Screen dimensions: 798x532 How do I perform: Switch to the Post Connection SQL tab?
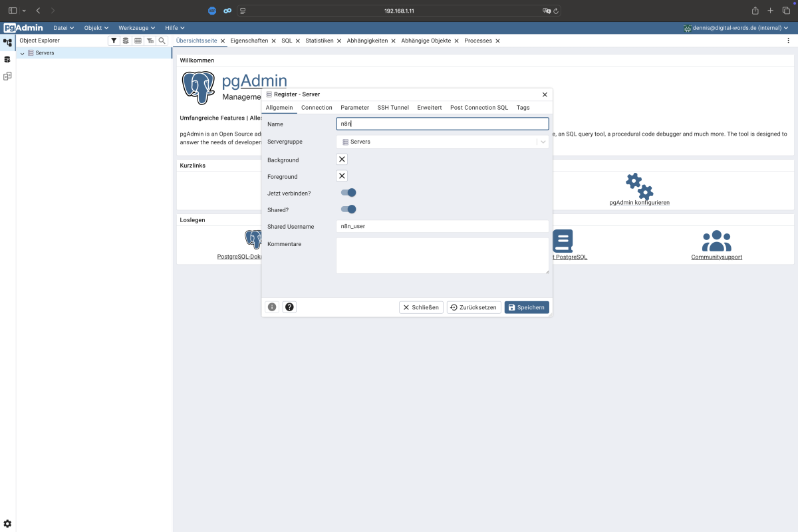click(479, 108)
